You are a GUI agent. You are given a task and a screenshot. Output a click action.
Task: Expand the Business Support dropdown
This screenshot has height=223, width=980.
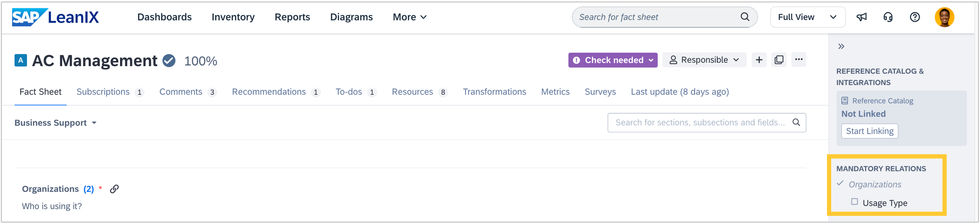tap(56, 123)
